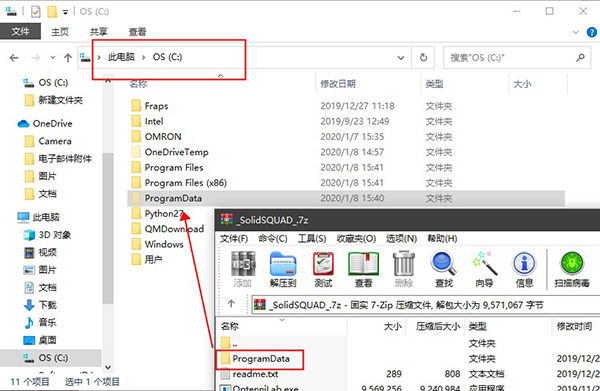The width and height of the screenshot is (600, 391).
Task: Click the 此电脑 breadcrumb in address bar
Action: tap(121, 57)
